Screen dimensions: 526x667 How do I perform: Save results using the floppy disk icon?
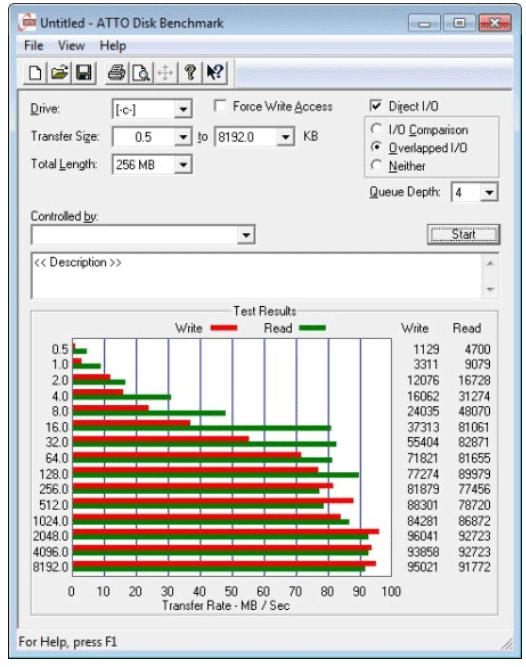click(x=84, y=73)
